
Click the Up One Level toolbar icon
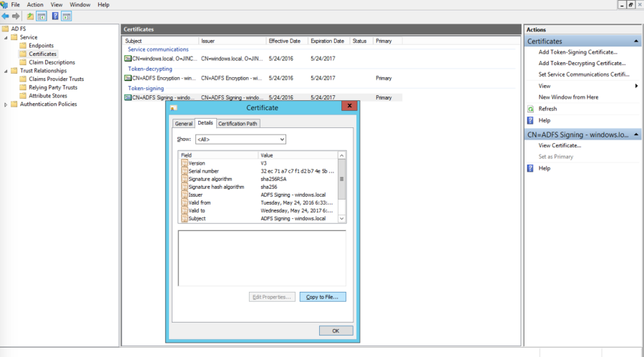click(30, 16)
